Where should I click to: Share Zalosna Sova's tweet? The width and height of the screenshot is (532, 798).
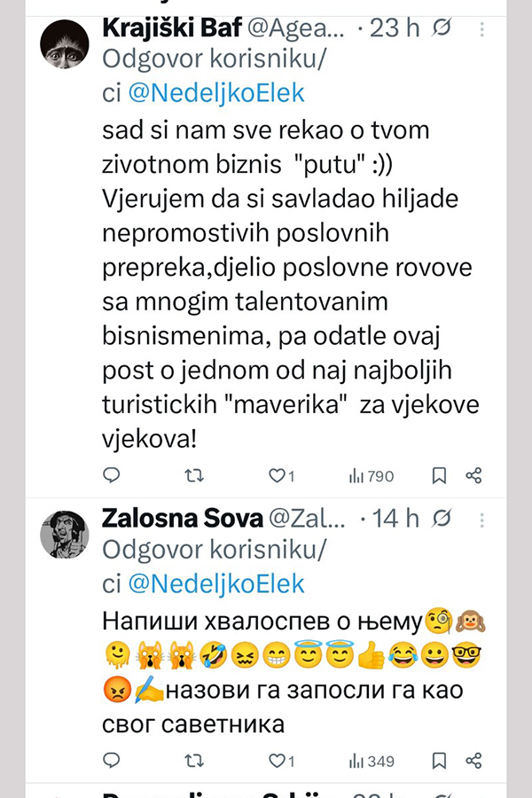[x=474, y=760]
